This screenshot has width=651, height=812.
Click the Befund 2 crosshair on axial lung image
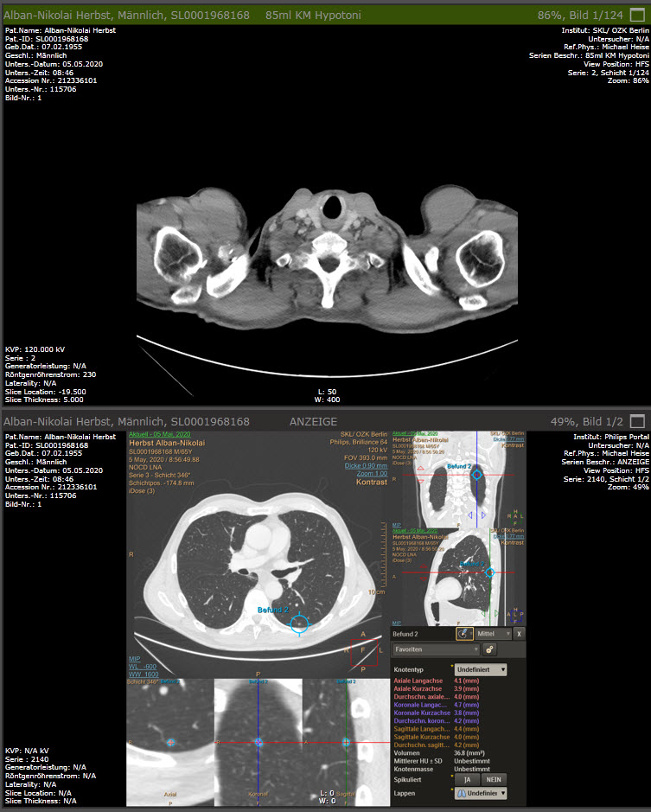[x=300, y=623]
